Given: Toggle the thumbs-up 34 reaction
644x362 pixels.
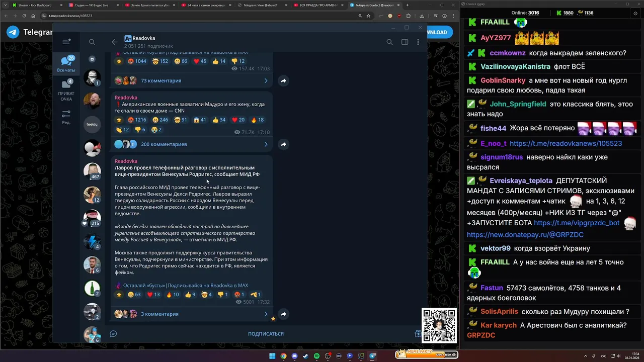Looking at the screenshot, I should click(219, 120).
